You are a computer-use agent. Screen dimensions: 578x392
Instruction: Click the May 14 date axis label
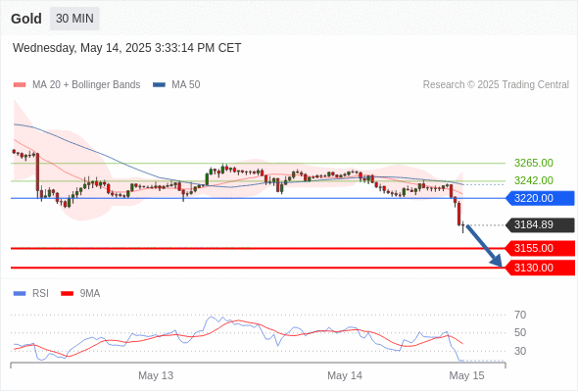click(x=345, y=375)
